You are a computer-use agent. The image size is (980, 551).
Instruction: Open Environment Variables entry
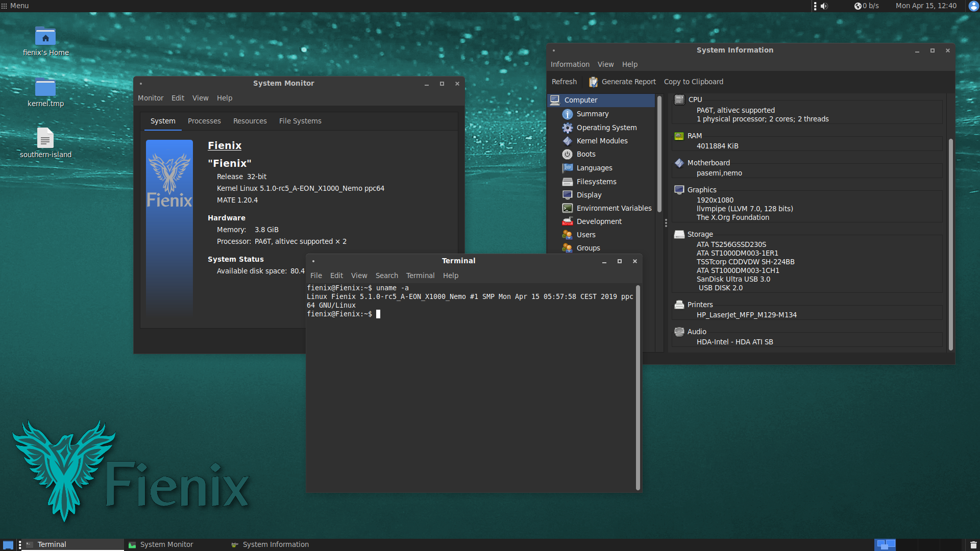point(614,208)
